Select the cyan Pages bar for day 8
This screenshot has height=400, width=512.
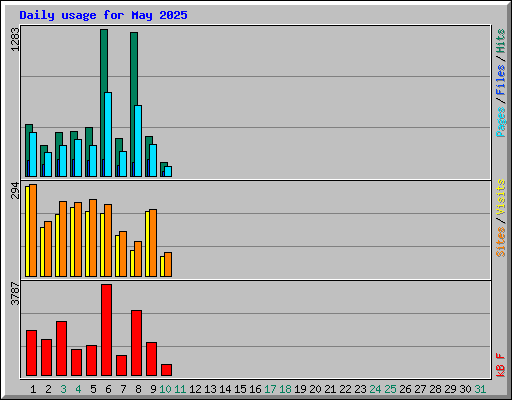138,141
